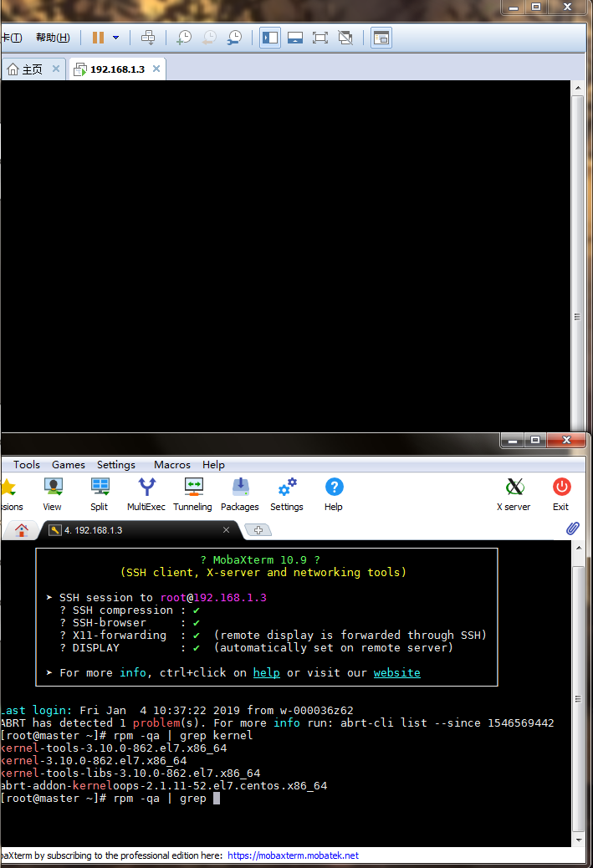Click the VMware console scrollbar thumb
The image size is (593, 868).
tap(577, 263)
